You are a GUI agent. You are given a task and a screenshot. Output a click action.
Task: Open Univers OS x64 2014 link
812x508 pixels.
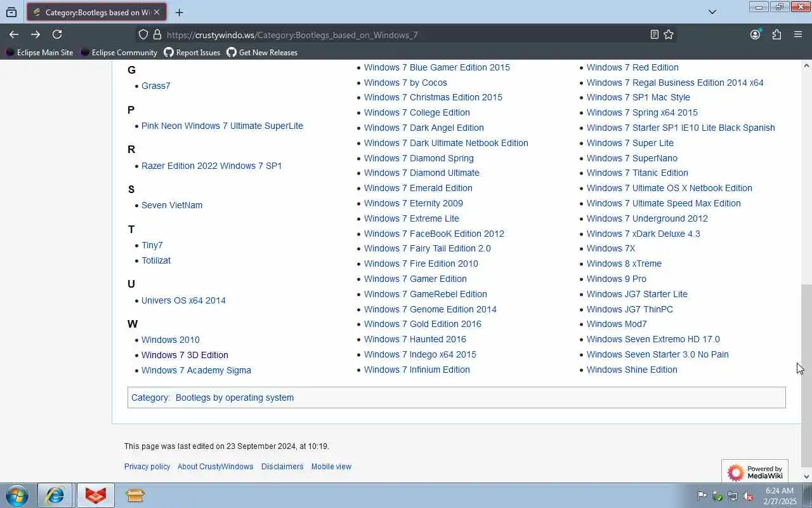click(183, 300)
